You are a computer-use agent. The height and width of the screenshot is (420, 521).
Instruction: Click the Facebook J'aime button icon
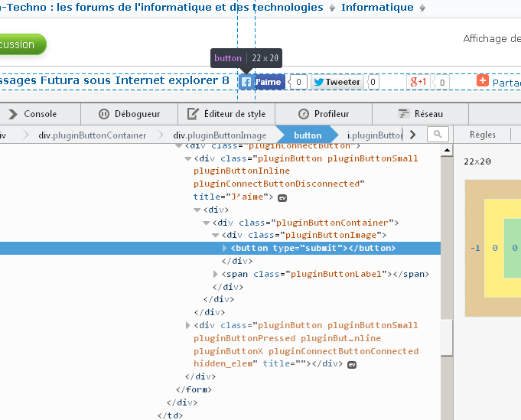(x=246, y=82)
